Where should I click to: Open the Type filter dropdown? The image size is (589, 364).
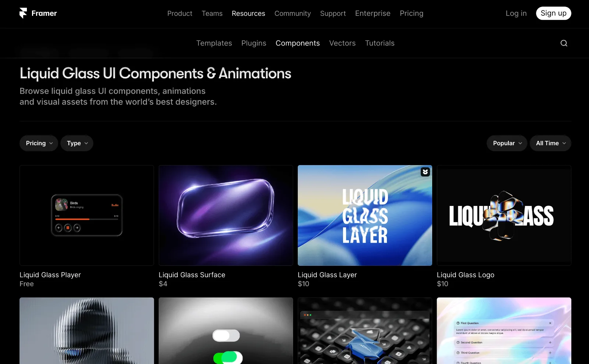click(77, 143)
